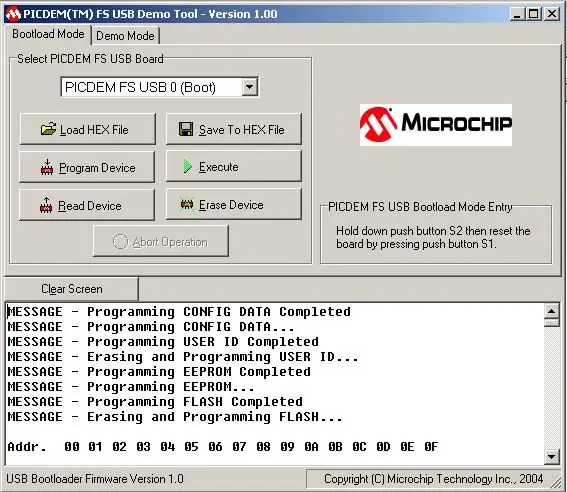The width and height of the screenshot is (567, 492).
Task: Click the Microchip logo image
Action: [x=436, y=125]
